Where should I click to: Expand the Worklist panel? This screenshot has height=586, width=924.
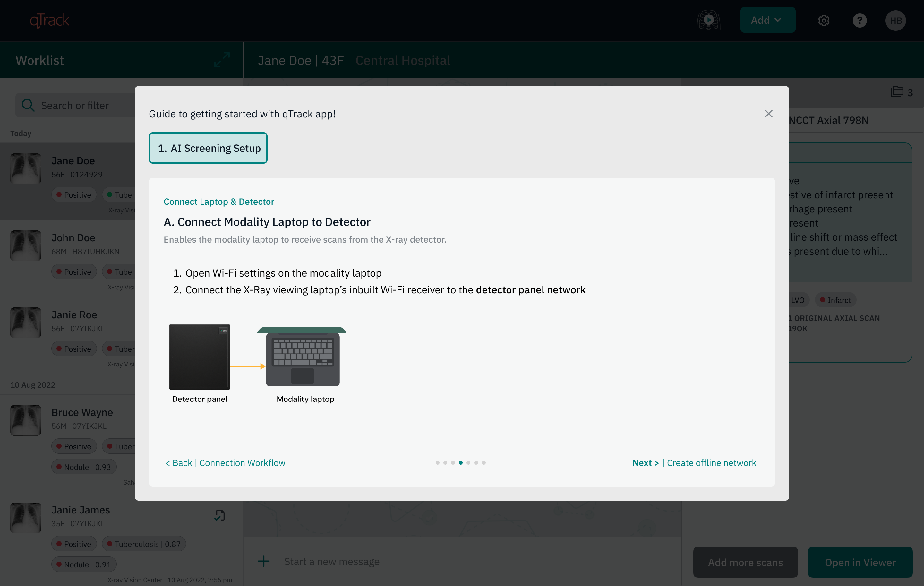tap(222, 60)
